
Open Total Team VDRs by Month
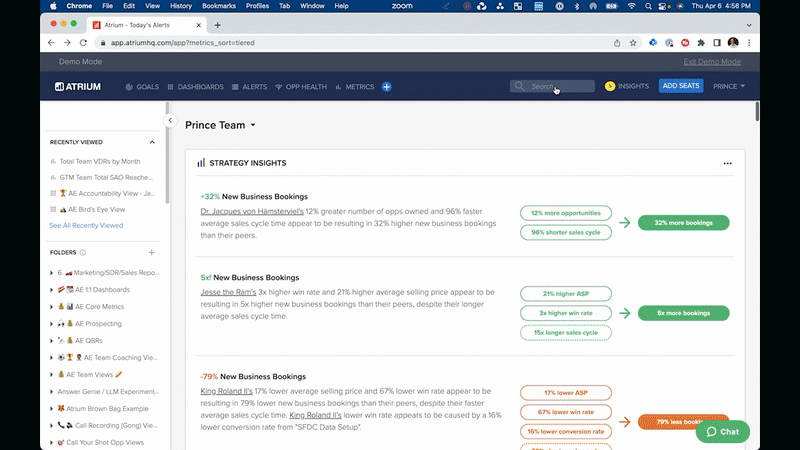point(99,161)
